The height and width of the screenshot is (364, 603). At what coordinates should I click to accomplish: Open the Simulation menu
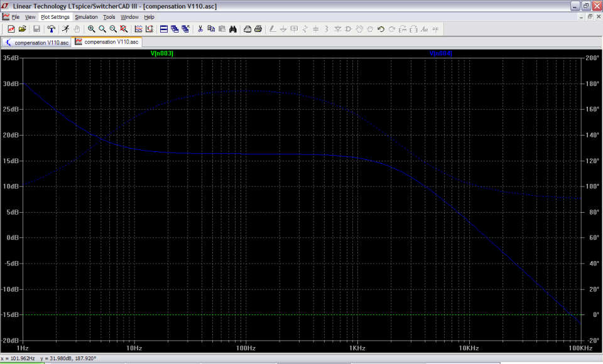(86, 17)
